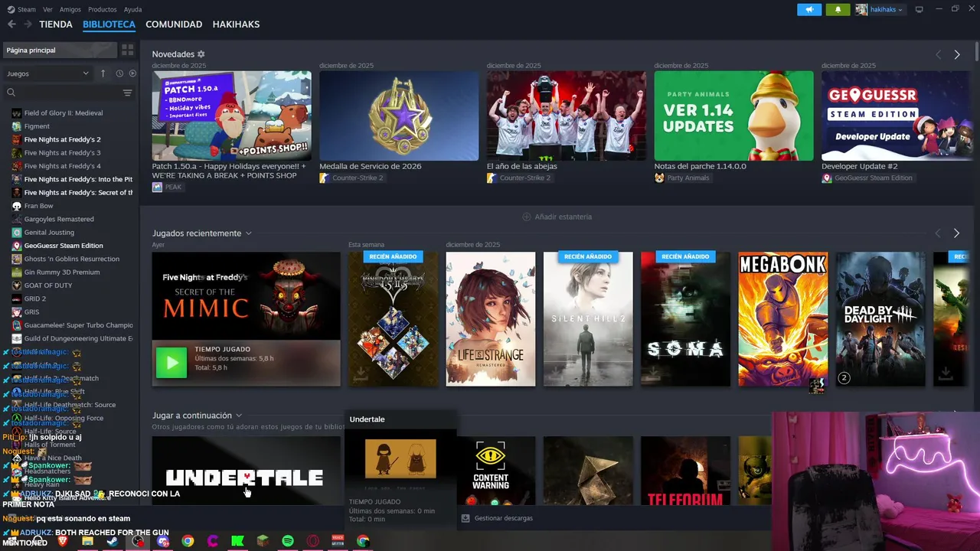Open Party Animals link under patch notes
Screen dimensions: 980x551
coord(682,178)
